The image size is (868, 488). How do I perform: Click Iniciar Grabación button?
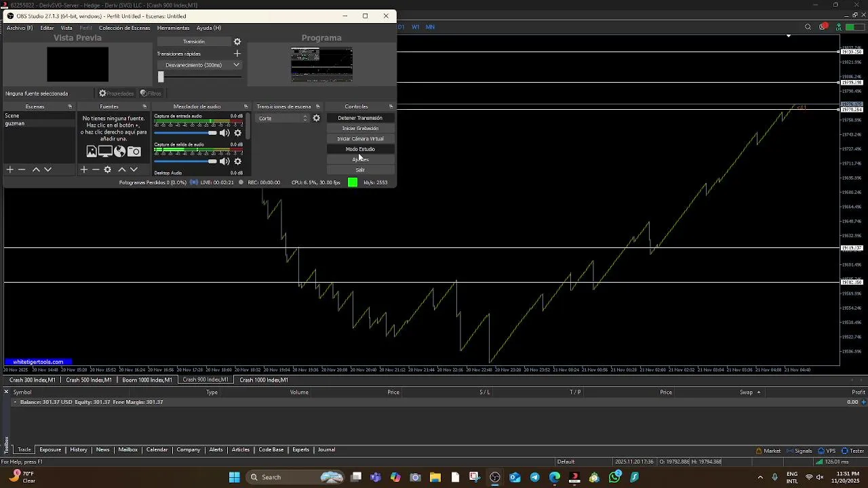(x=360, y=128)
